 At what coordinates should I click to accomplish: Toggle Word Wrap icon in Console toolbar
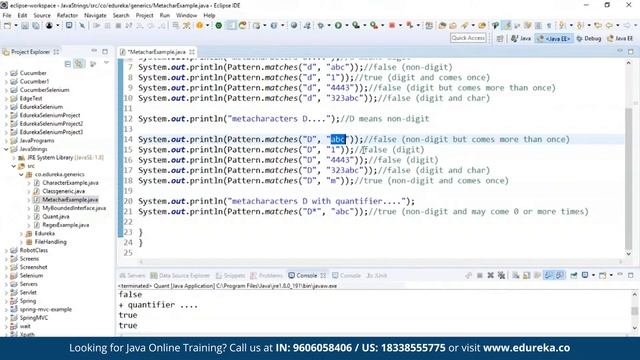538,276
